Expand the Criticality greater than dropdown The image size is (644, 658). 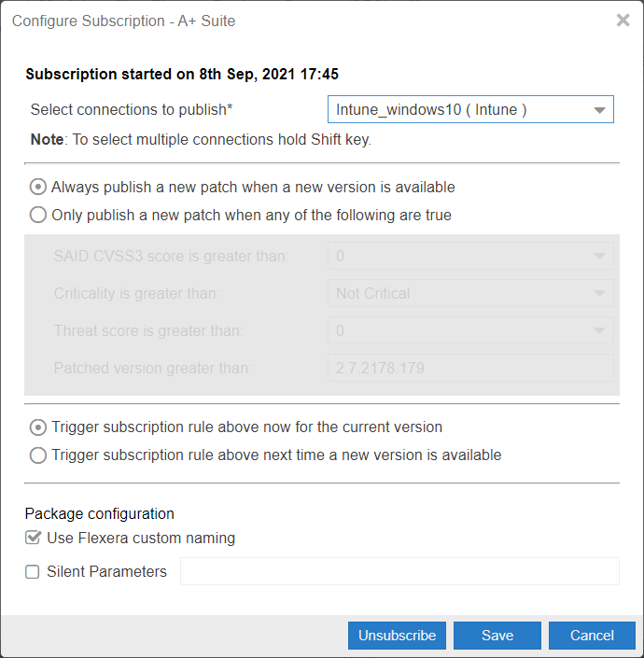(470, 293)
